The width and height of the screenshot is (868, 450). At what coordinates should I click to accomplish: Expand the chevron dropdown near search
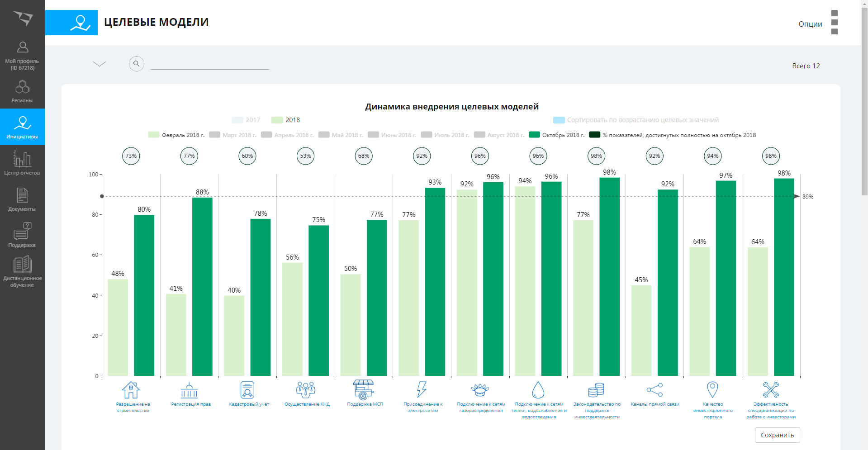[x=99, y=64]
